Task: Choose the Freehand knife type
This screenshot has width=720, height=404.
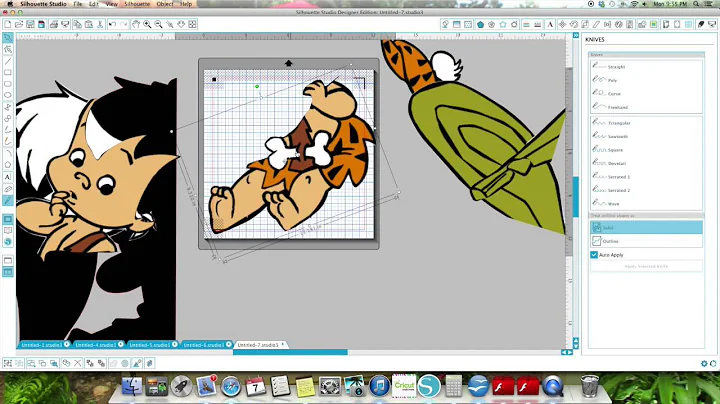Action: [646, 107]
